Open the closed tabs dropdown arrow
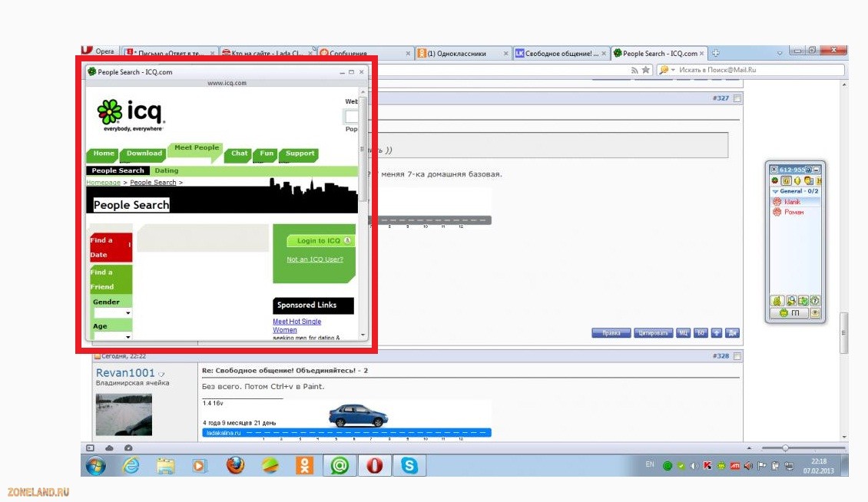Viewport: 868px width, 502px height. click(x=780, y=53)
